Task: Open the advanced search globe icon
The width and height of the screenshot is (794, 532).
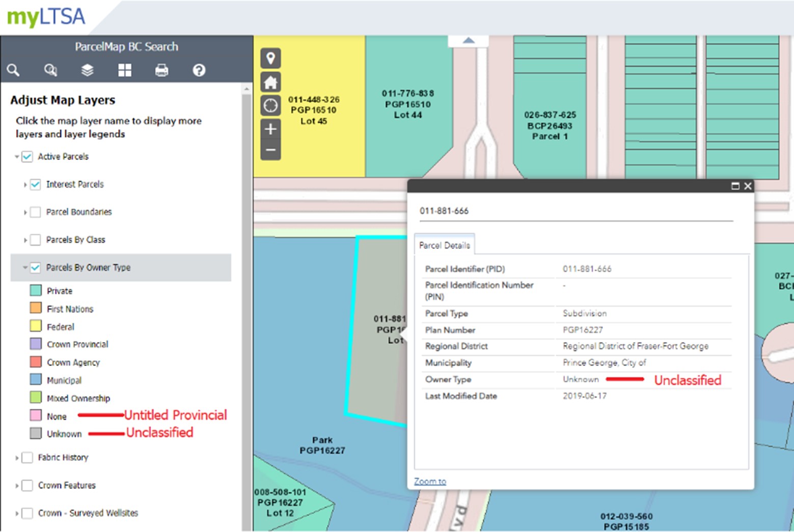Action: 50,70
